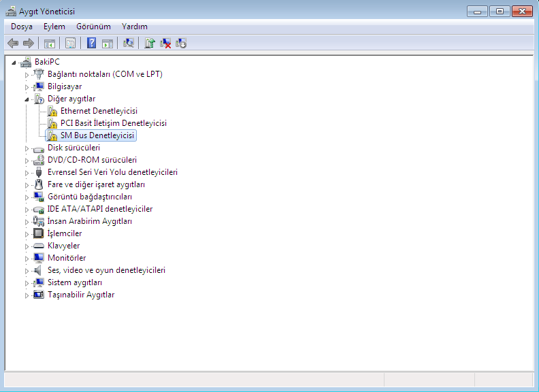Select PCI Basit İletişim Denetleyicisi entry
Screen dimensions: 539x392
point(114,123)
